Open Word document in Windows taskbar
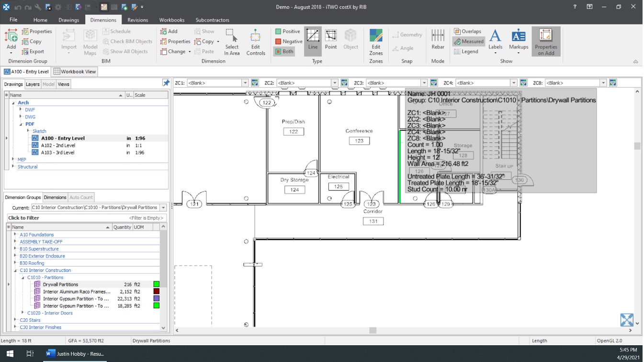Image resolution: width=644 pixels, height=362 pixels. tap(75, 354)
